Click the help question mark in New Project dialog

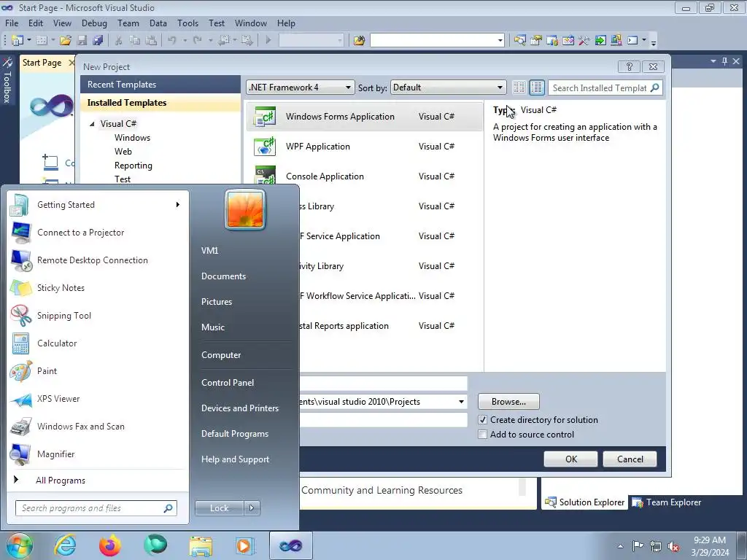[x=629, y=66]
